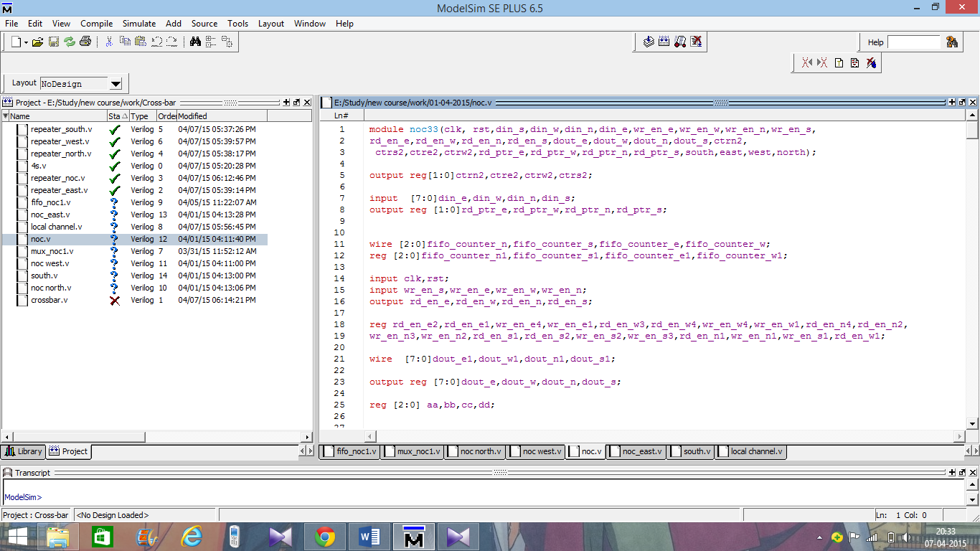The width and height of the screenshot is (980, 551).
Task: Select local channel.v in project list
Action: click(57, 227)
